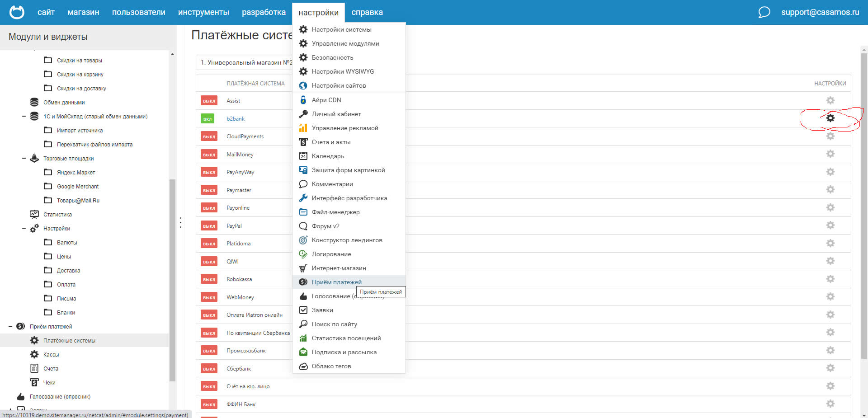Click the Чеки icon in the sidebar tree
The height and width of the screenshot is (418, 868).
click(34, 382)
